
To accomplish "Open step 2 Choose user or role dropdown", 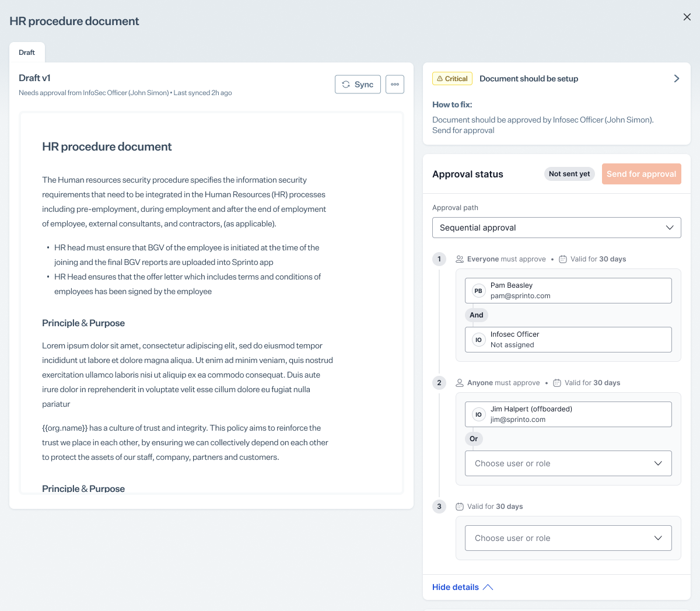I will click(568, 463).
